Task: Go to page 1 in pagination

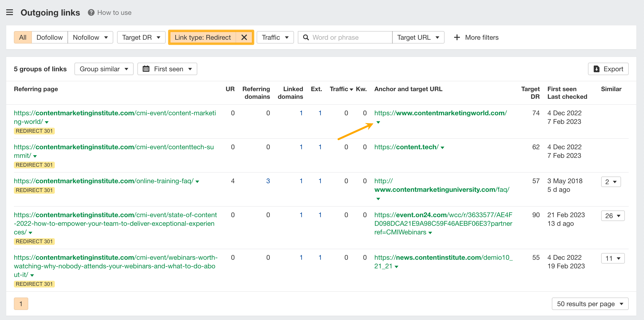Action: point(21,304)
